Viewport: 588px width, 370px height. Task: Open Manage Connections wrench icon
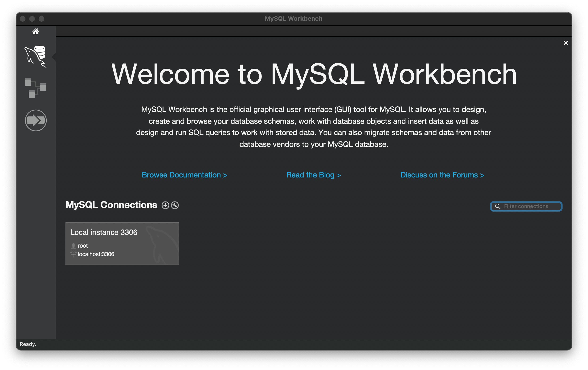(175, 205)
